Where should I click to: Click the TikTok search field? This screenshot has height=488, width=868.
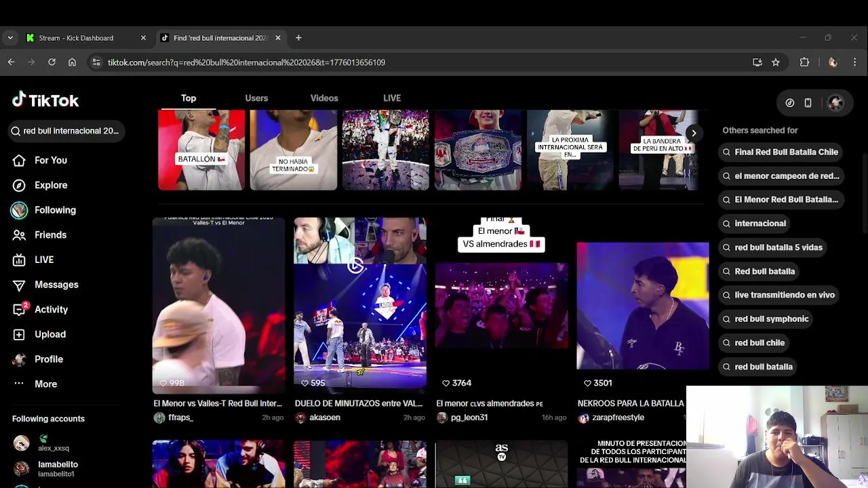pos(66,131)
